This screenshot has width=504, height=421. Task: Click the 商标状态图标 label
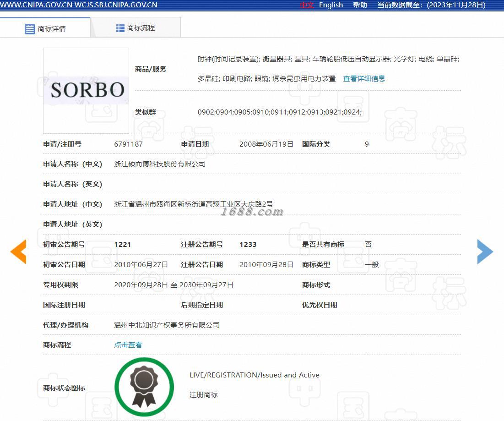click(x=64, y=388)
